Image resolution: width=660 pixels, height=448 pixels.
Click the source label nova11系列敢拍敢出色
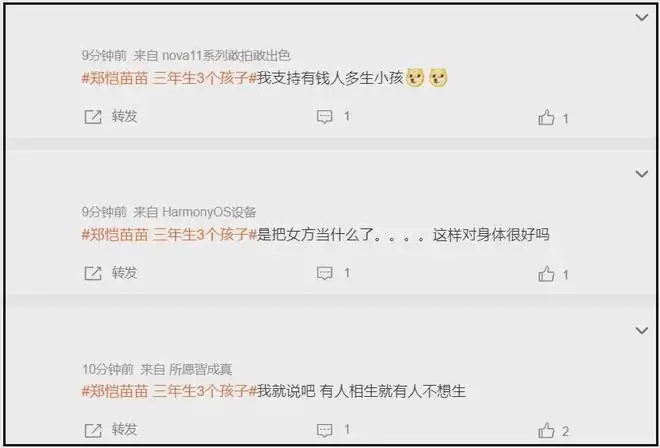(226, 56)
